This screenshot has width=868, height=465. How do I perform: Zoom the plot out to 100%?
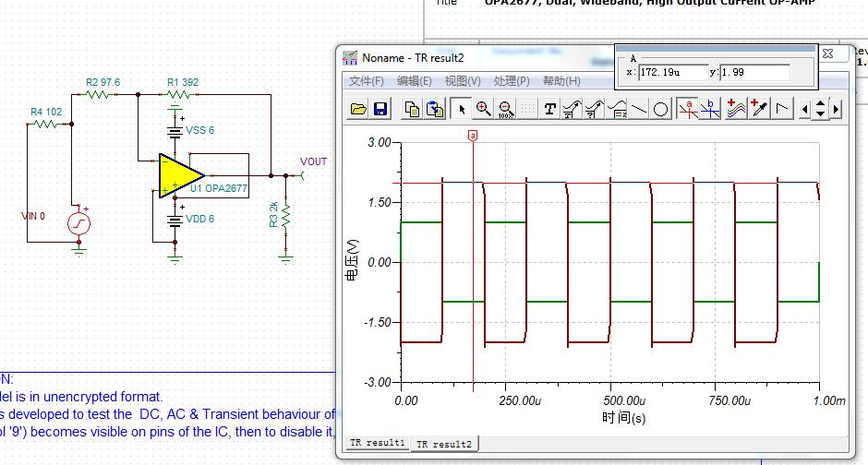tap(505, 109)
